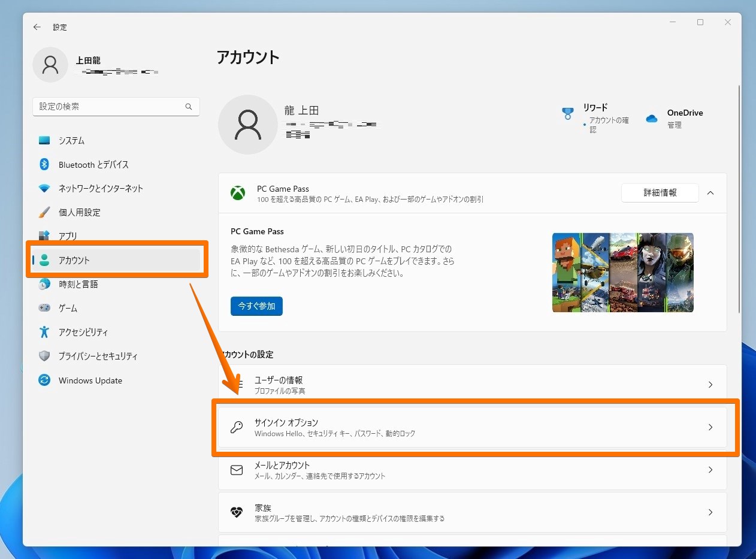Click the heart icon next to 家族

(x=236, y=512)
